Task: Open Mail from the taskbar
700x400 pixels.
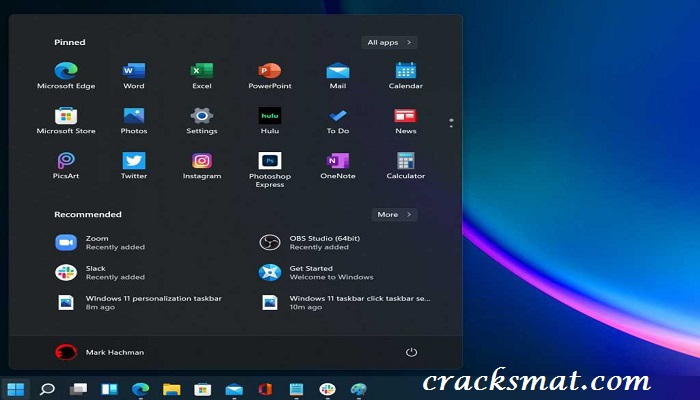Action: (x=234, y=389)
